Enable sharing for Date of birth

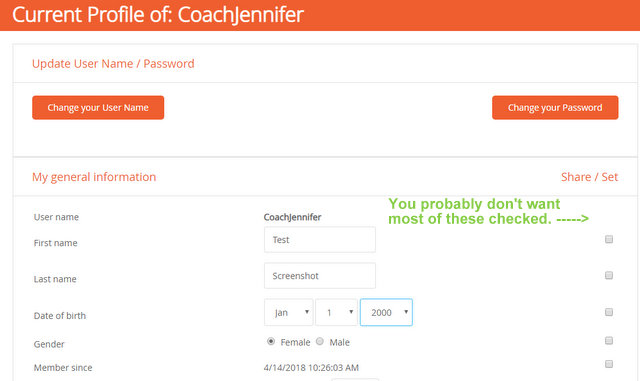tap(609, 312)
